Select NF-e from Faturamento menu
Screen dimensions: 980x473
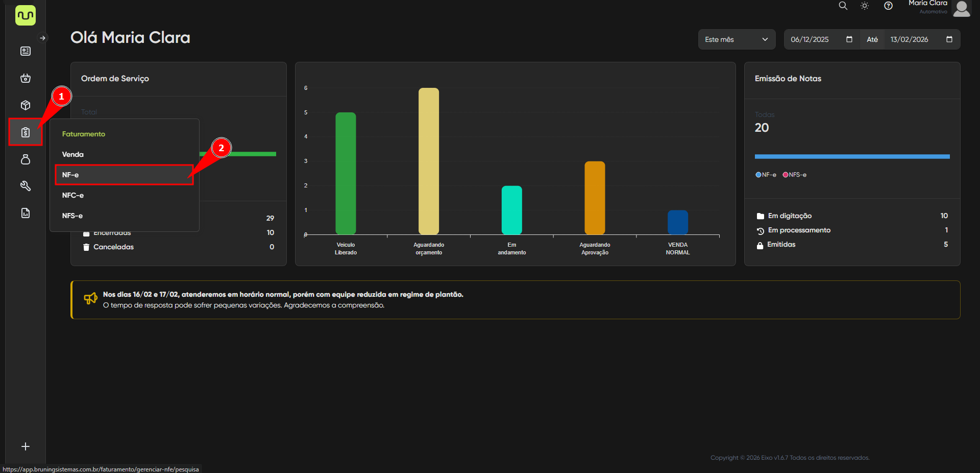coord(124,175)
